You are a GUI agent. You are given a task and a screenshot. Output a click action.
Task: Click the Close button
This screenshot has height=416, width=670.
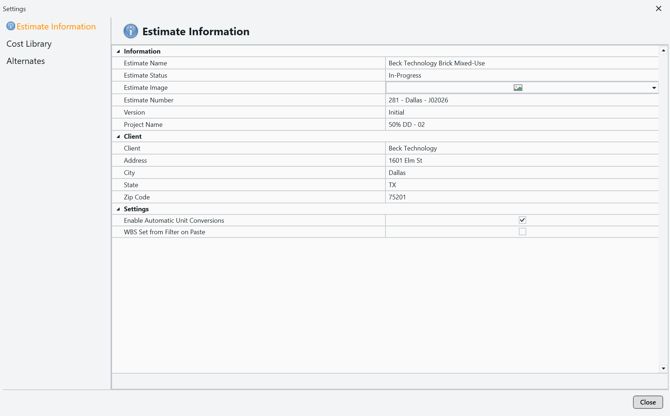point(648,402)
